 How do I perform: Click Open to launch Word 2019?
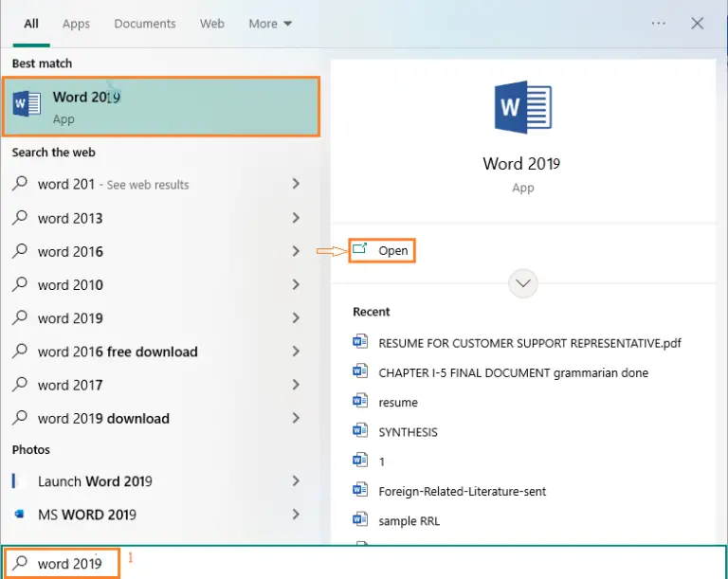pyautogui.click(x=382, y=251)
